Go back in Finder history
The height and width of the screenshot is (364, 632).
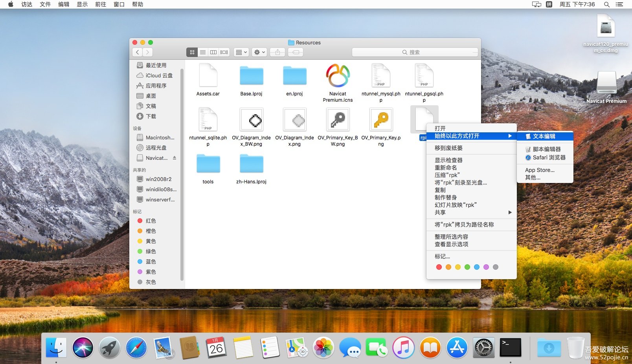click(138, 52)
